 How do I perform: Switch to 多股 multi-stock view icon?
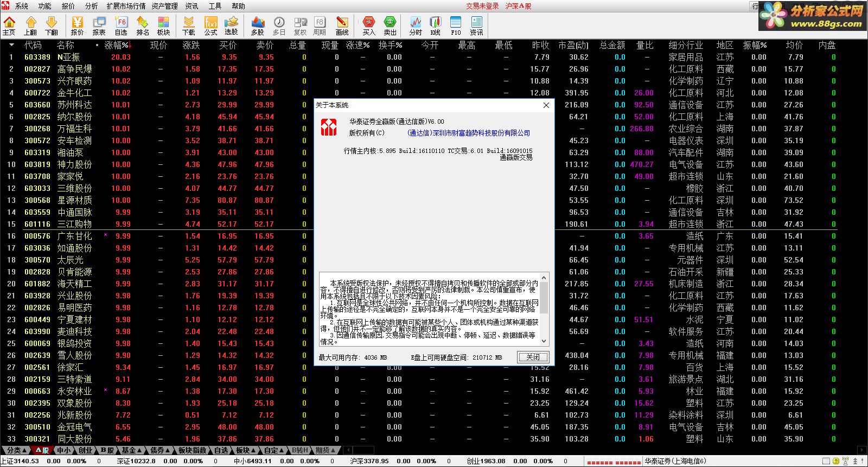pyautogui.click(x=258, y=25)
